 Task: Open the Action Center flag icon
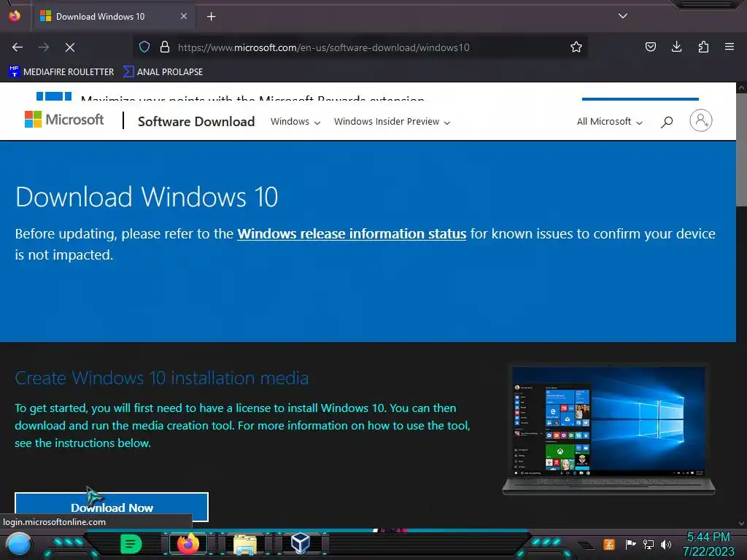pos(630,544)
